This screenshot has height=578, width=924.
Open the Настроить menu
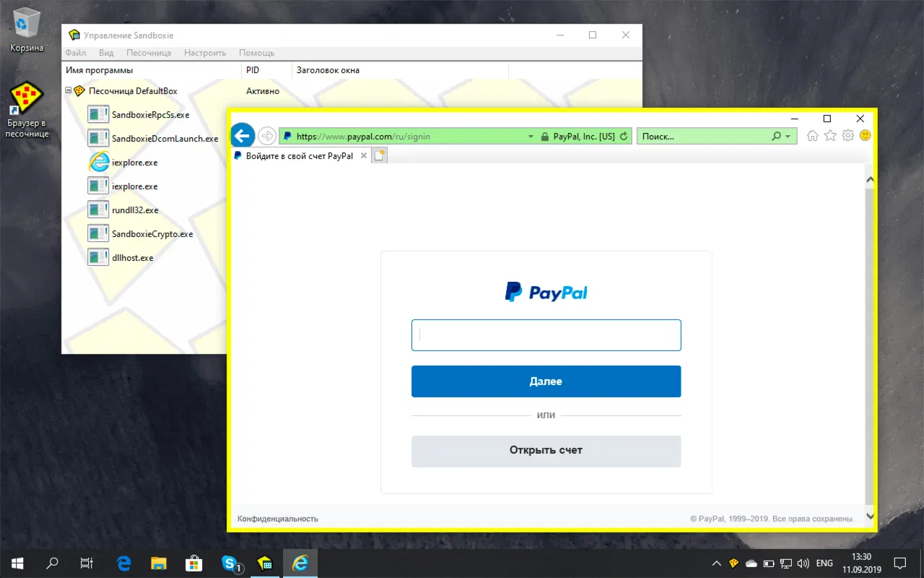coord(205,53)
